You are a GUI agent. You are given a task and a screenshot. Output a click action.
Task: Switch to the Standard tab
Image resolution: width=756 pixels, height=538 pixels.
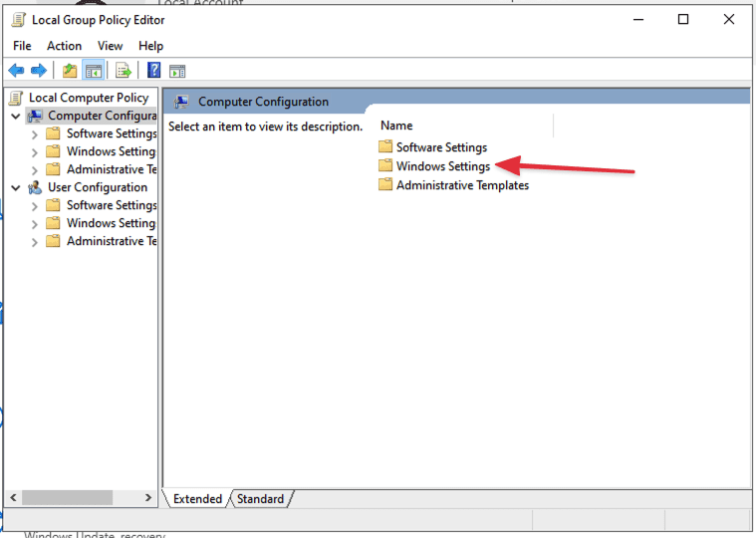tap(260, 499)
